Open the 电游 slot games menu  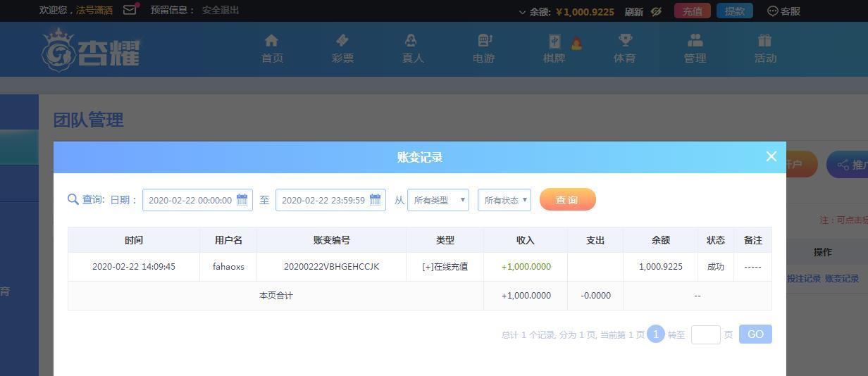[484, 49]
